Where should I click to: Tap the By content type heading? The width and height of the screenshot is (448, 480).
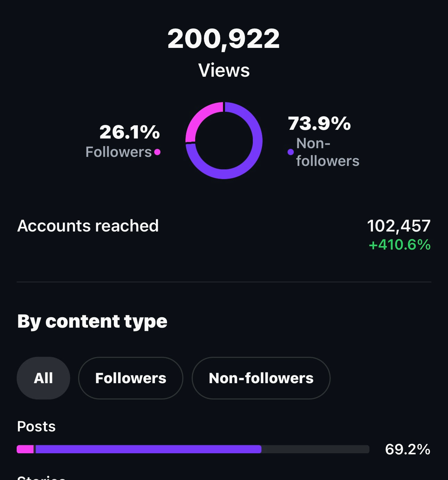(92, 321)
